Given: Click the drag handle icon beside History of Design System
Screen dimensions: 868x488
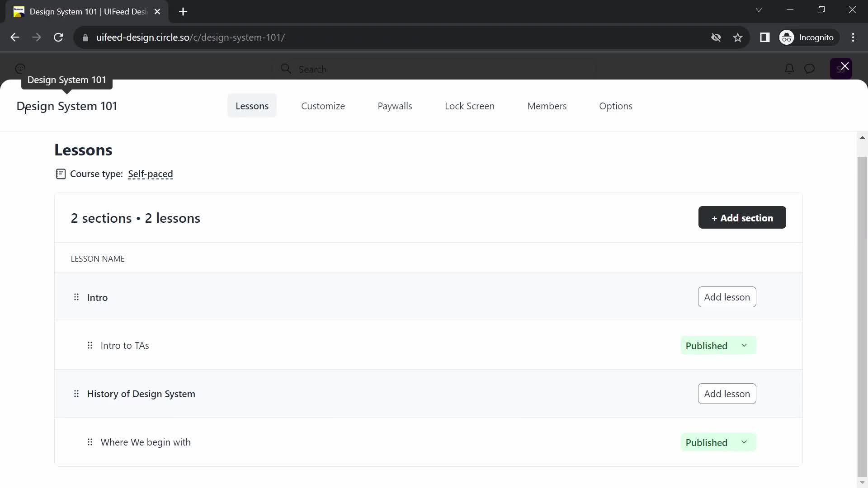Looking at the screenshot, I should pyautogui.click(x=76, y=394).
